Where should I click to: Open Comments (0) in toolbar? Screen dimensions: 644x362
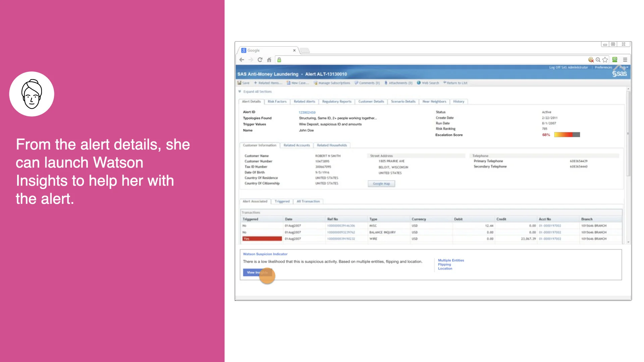pyautogui.click(x=367, y=83)
